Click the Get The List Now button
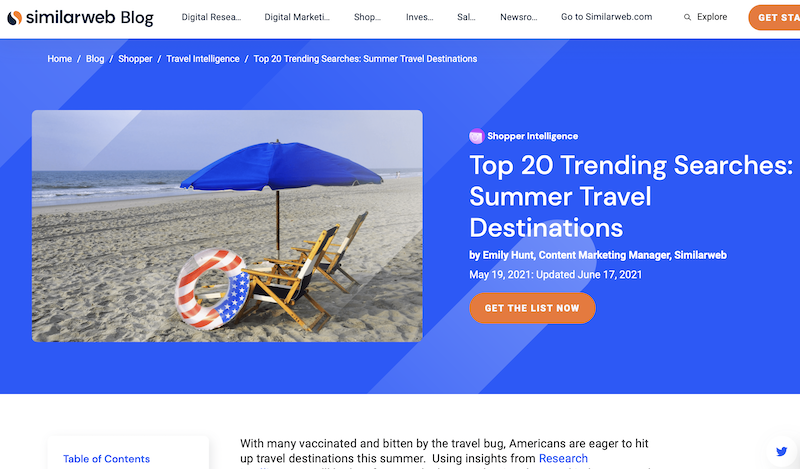 pyautogui.click(x=532, y=308)
